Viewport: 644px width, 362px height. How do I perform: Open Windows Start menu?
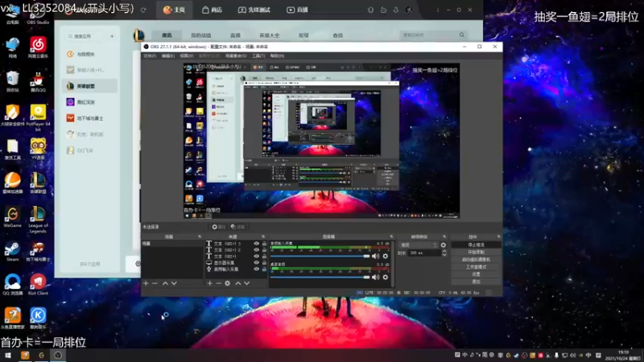[x=7, y=355]
